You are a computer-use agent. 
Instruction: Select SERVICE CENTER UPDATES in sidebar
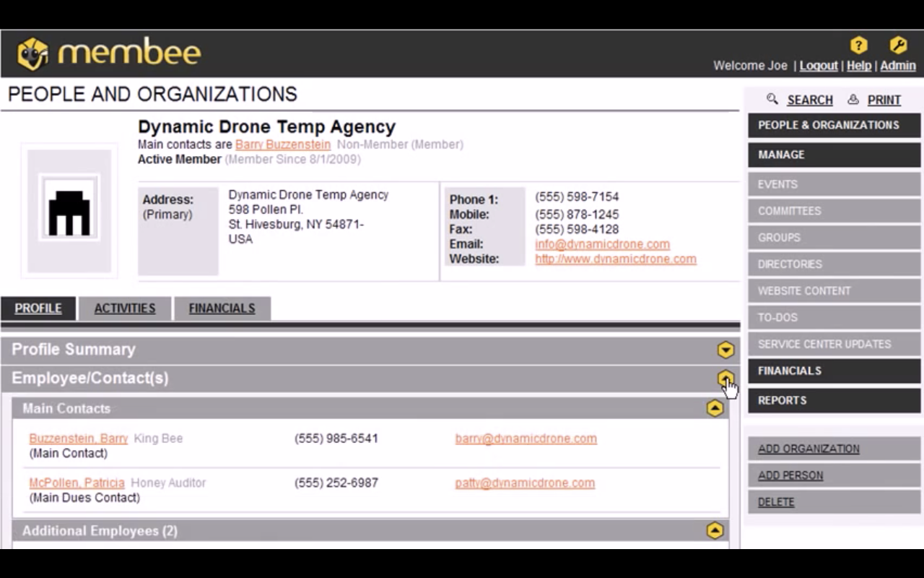point(834,344)
